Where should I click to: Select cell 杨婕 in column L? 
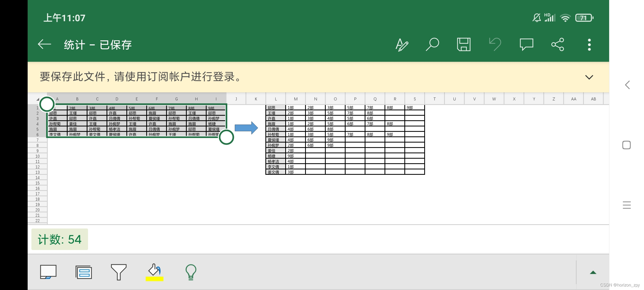coord(276,156)
